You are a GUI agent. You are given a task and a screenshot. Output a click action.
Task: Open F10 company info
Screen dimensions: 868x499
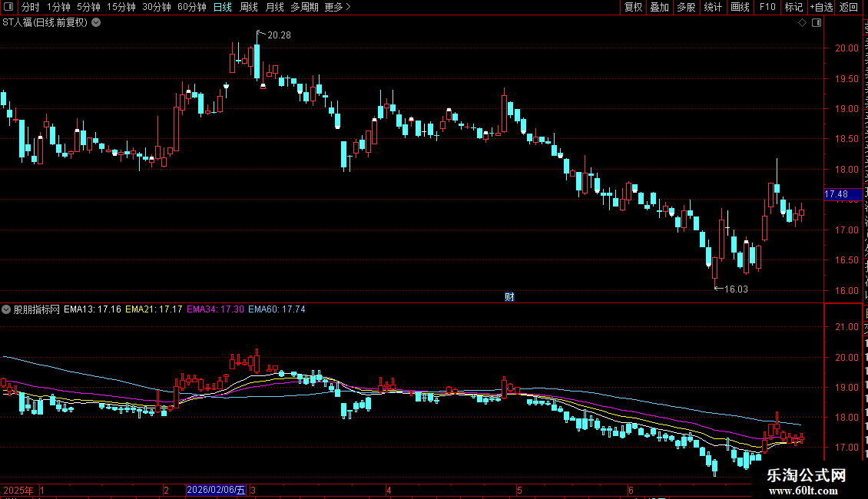(767, 7)
